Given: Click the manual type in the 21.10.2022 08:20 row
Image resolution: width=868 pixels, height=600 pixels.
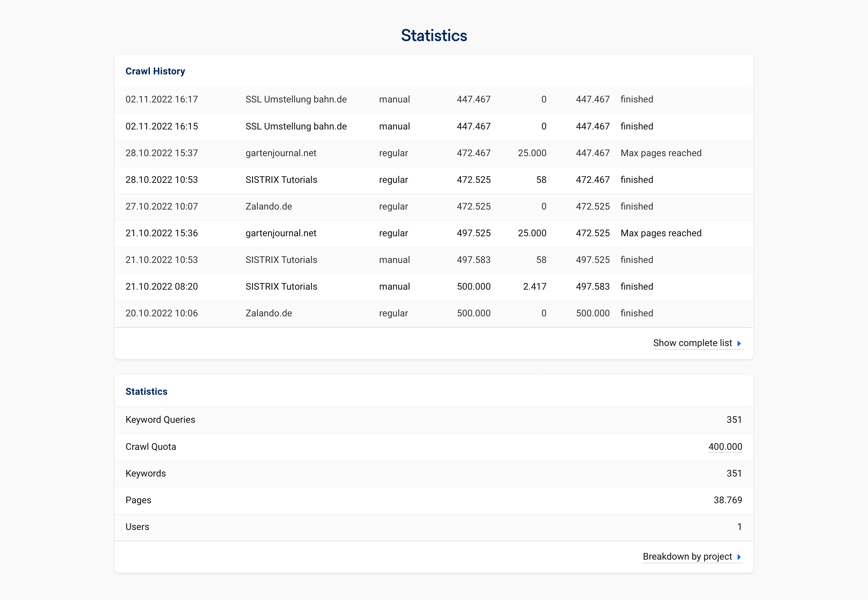Looking at the screenshot, I should pyautogui.click(x=394, y=286).
